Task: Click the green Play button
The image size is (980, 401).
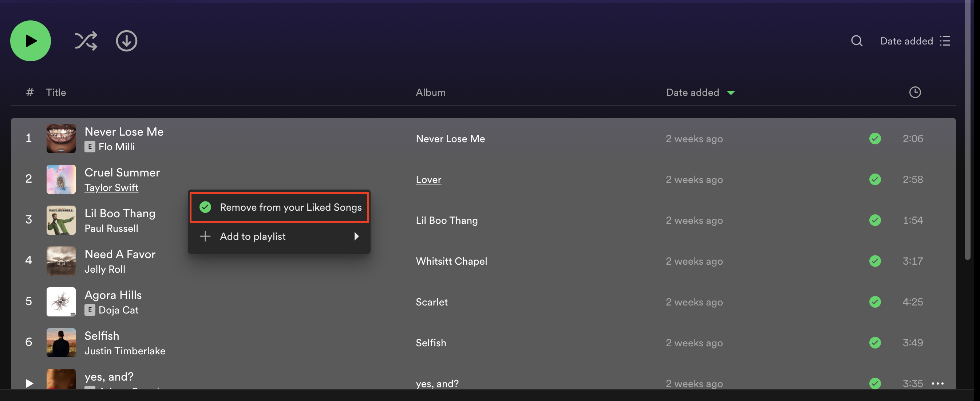Action: click(x=30, y=40)
